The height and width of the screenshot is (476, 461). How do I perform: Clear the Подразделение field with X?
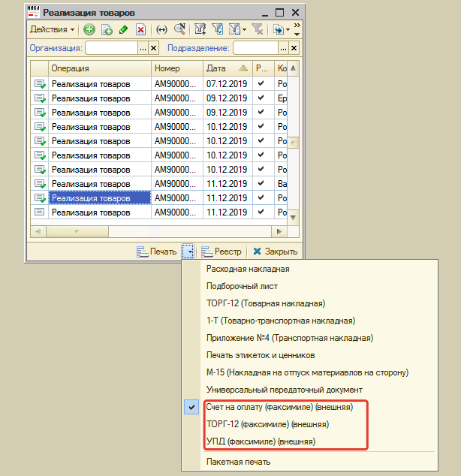point(294,48)
